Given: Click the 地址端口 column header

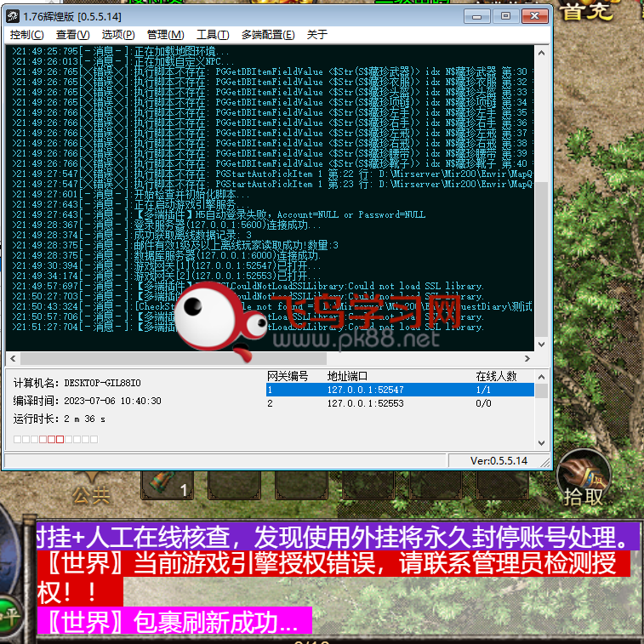Looking at the screenshot, I should [347, 376].
